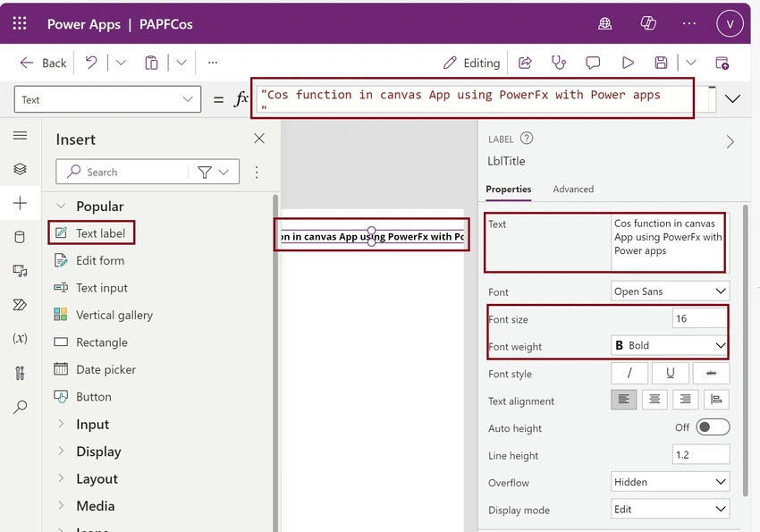Image resolution: width=760 pixels, height=532 pixels.
Task: Open the Copilot icon in header
Action: point(648,23)
